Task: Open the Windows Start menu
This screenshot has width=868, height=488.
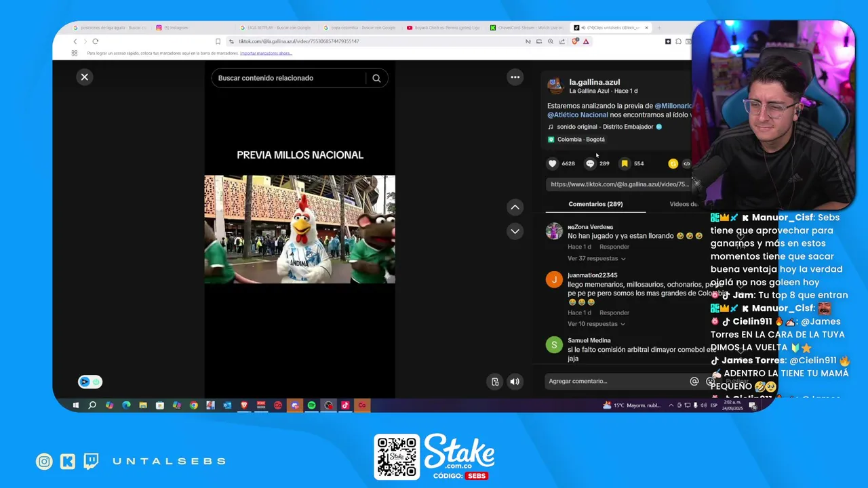Action: click(75, 405)
